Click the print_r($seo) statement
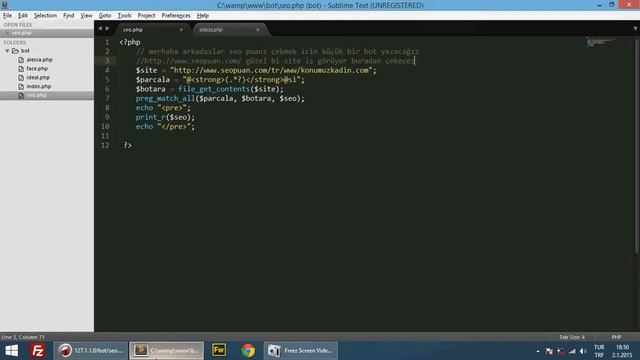Screen dimensions: 640x360 pyautogui.click(x=165, y=117)
